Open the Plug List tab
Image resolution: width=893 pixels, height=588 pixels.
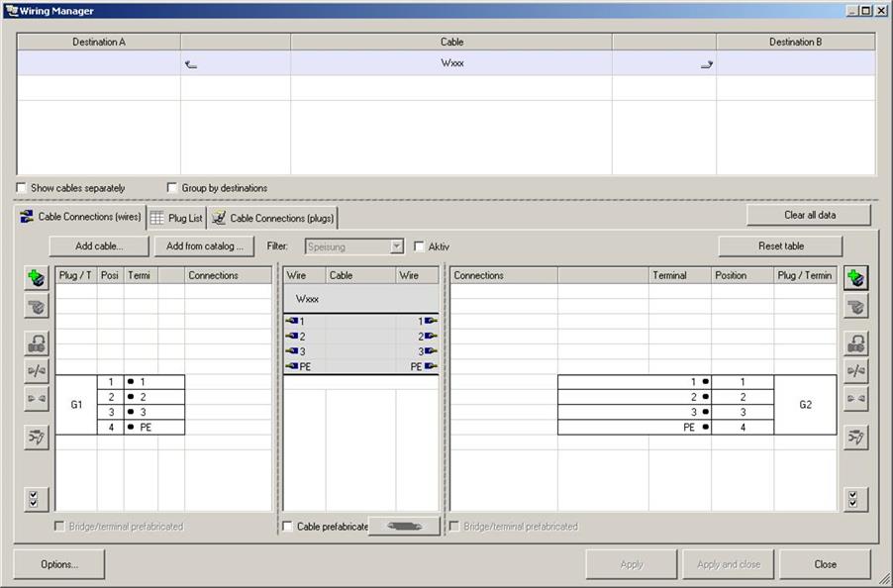tap(176, 218)
